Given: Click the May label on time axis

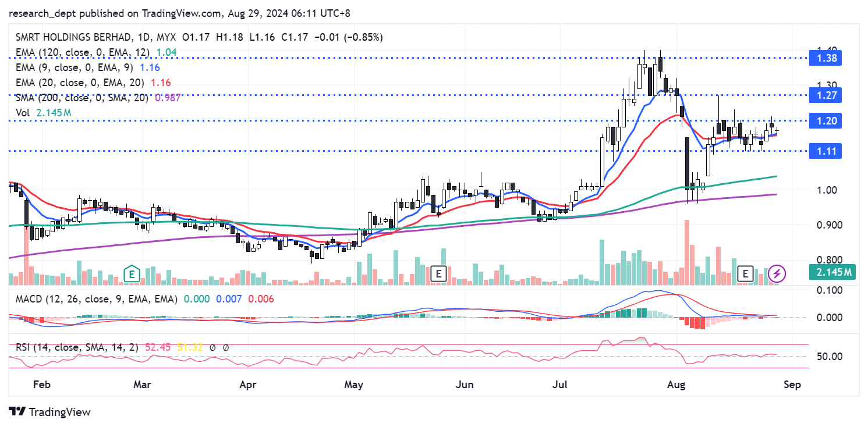Looking at the screenshot, I should (x=354, y=385).
